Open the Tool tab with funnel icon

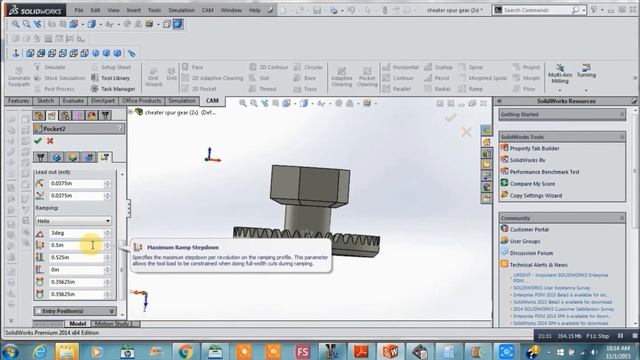click(x=40, y=157)
